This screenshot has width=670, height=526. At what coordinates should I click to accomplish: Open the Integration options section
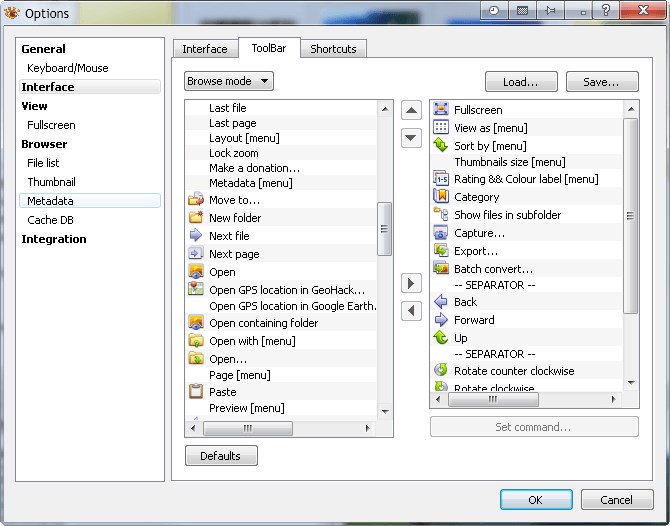pyautogui.click(x=54, y=239)
